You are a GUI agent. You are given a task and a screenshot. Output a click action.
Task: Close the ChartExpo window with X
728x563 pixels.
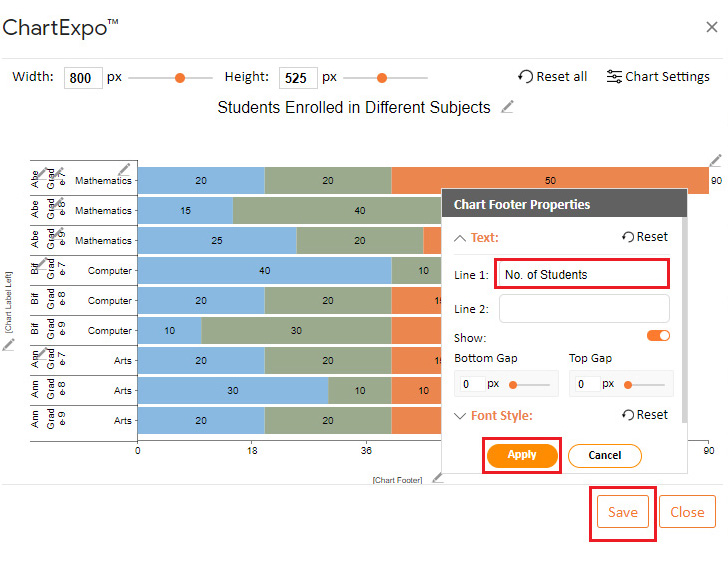(711, 27)
